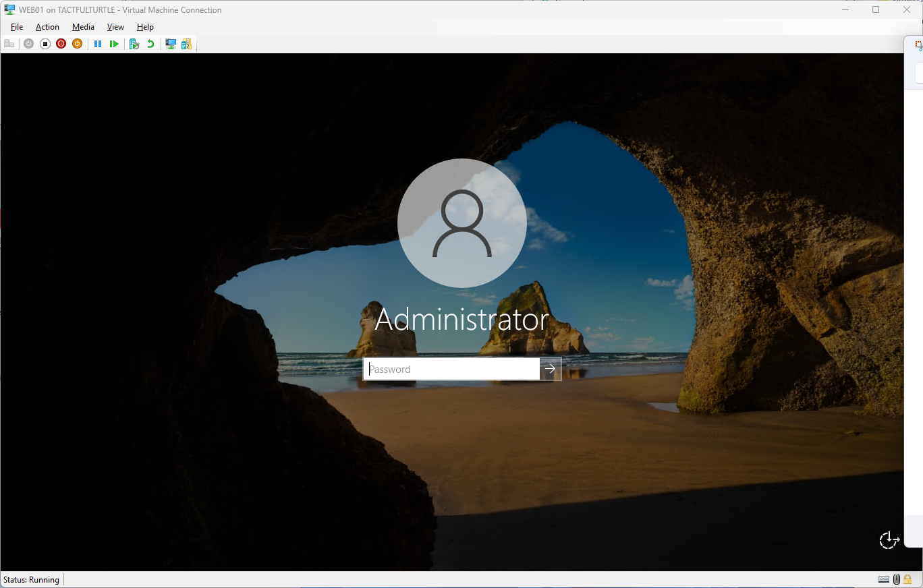This screenshot has width=923, height=588.
Task: Click the Turn Off stop icon
Action: (x=45, y=44)
